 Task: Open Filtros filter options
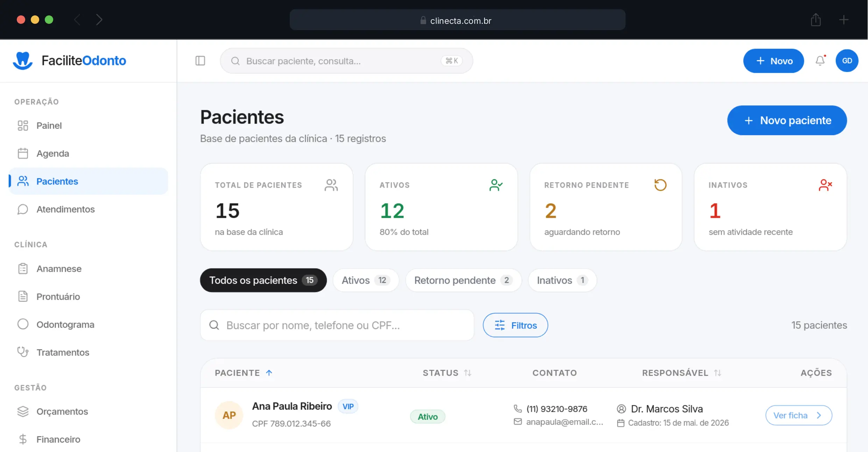[515, 325]
